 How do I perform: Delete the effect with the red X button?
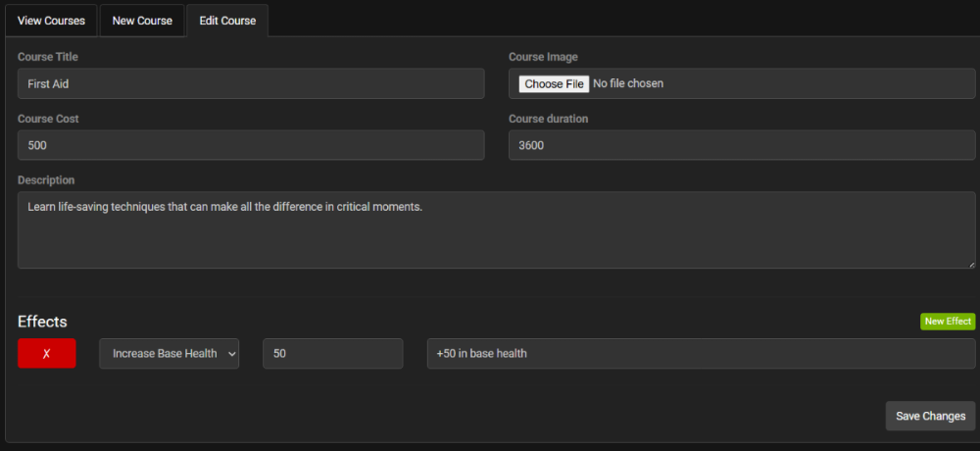(x=46, y=353)
